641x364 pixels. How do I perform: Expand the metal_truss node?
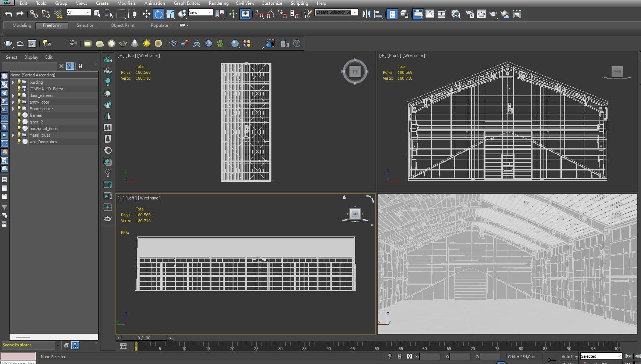[13, 135]
